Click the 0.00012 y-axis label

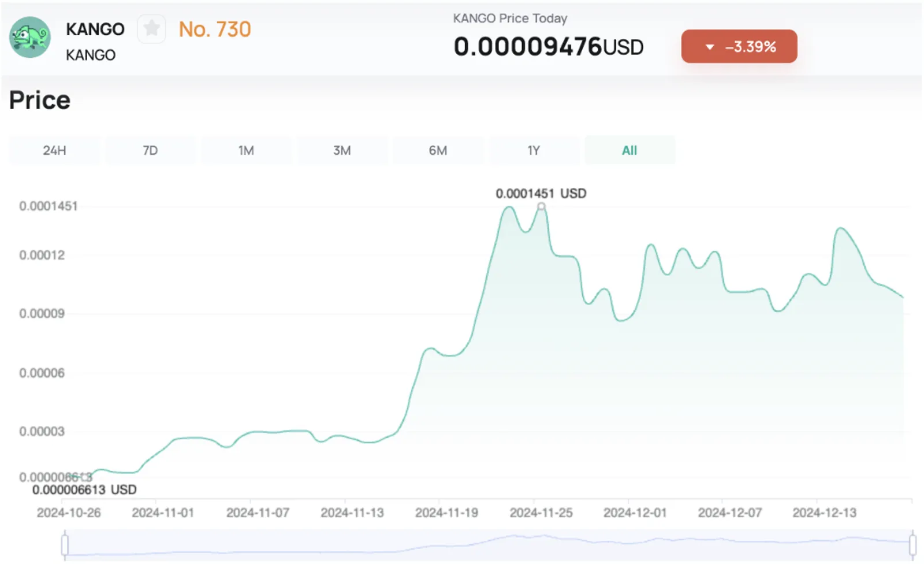[42, 255]
